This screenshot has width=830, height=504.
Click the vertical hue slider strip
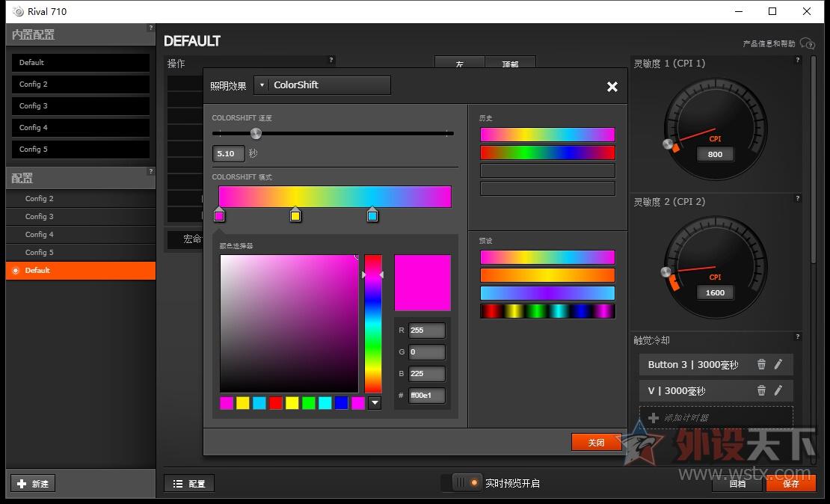click(x=372, y=324)
